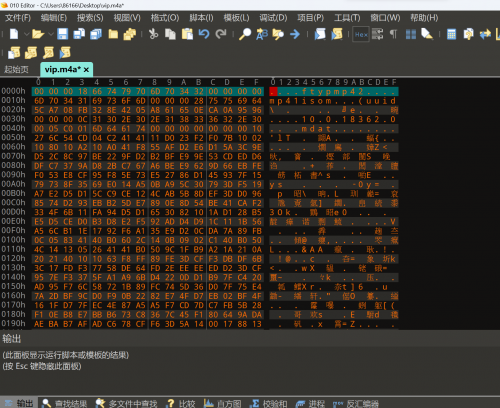Image resolution: width=500 pixels, height=408 pixels.
Task: Click the Compare files icon
Action: [x=468, y=34]
